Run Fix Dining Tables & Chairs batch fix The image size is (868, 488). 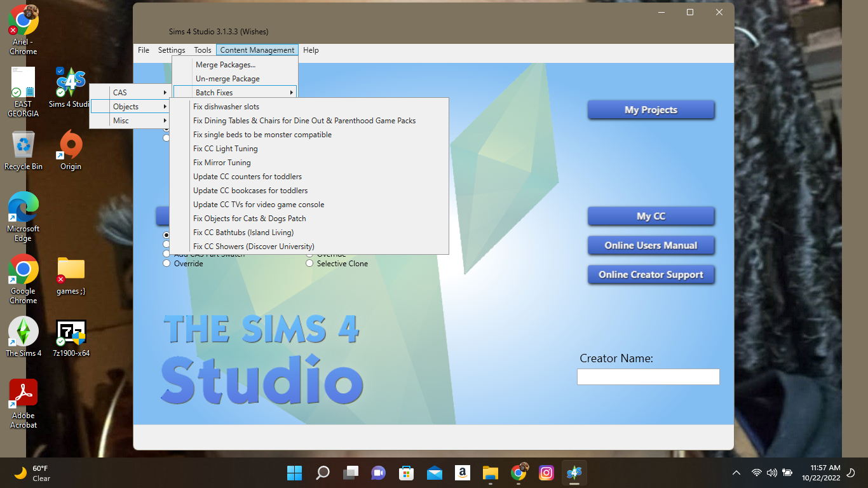(x=309, y=121)
